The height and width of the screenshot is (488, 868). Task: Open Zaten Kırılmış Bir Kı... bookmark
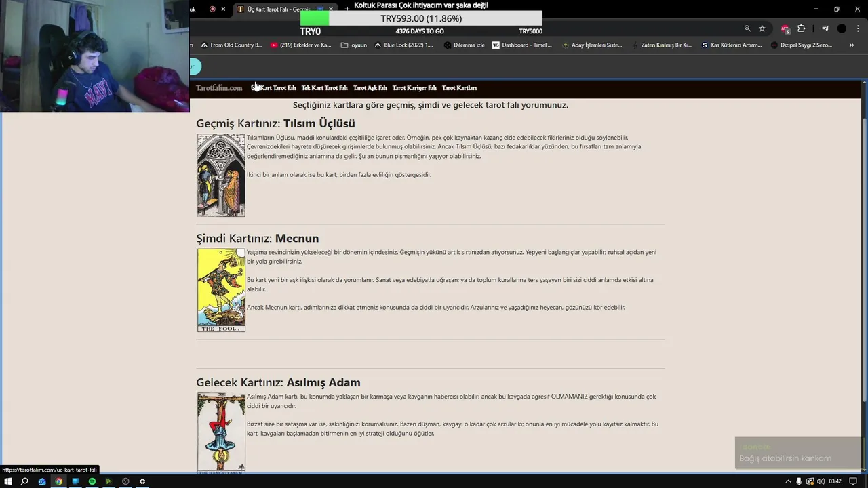[x=661, y=45]
